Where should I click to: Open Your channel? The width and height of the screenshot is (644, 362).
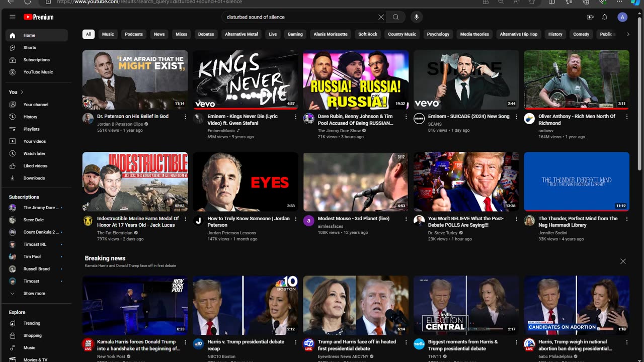pos(37,105)
